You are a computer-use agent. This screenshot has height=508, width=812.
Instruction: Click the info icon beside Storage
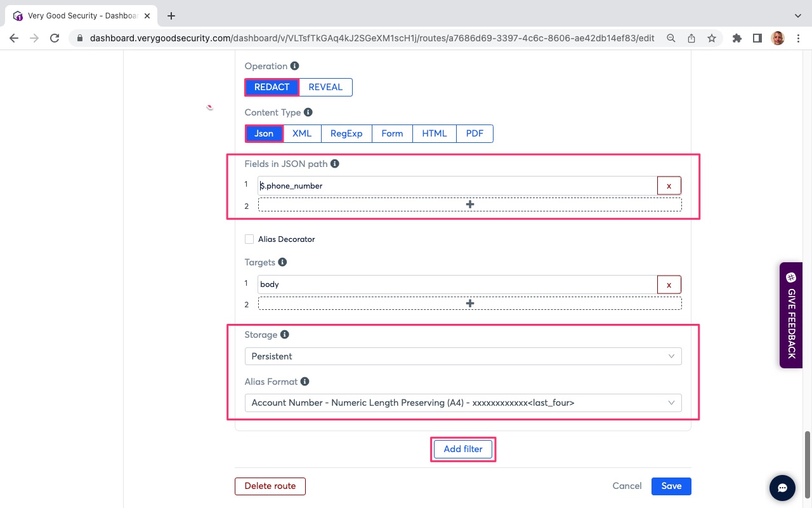[x=285, y=335]
